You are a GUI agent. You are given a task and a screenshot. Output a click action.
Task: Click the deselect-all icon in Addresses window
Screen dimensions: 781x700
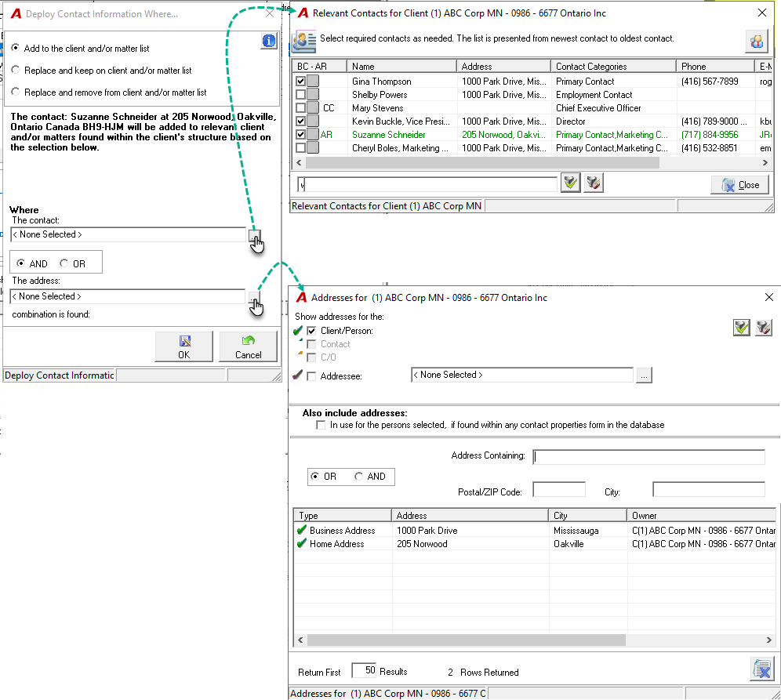click(764, 328)
